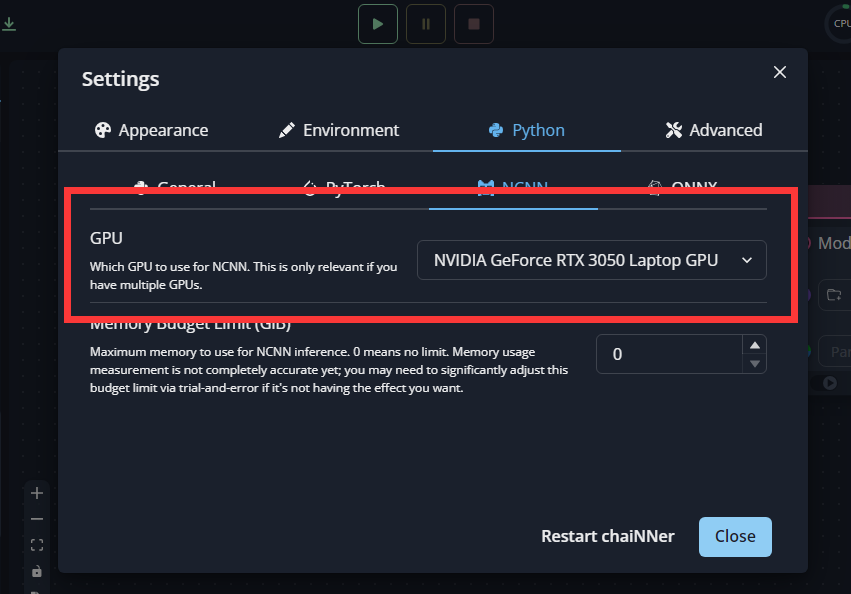This screenshot has height=594, width=851.
Task: Click the Memory Budget Limit input field
Action: 669,354
